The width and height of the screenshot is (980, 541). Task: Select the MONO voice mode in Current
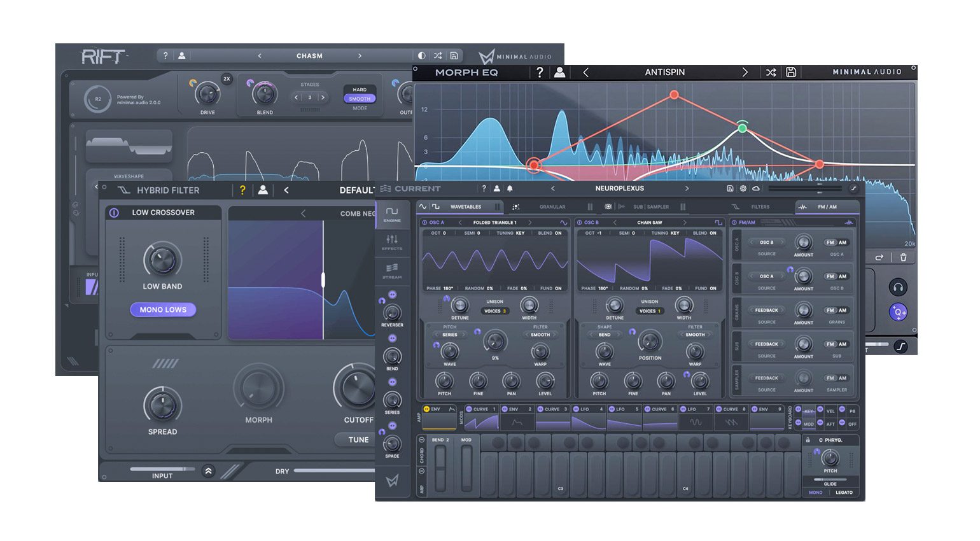click(816, 493)
